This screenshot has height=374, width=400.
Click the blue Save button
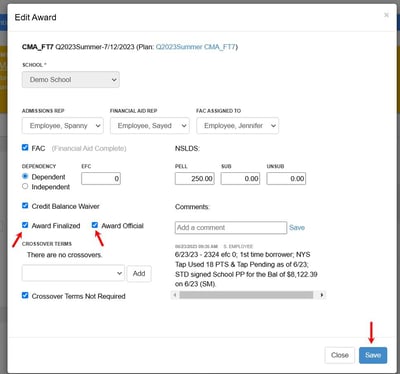tap(373, 355)
